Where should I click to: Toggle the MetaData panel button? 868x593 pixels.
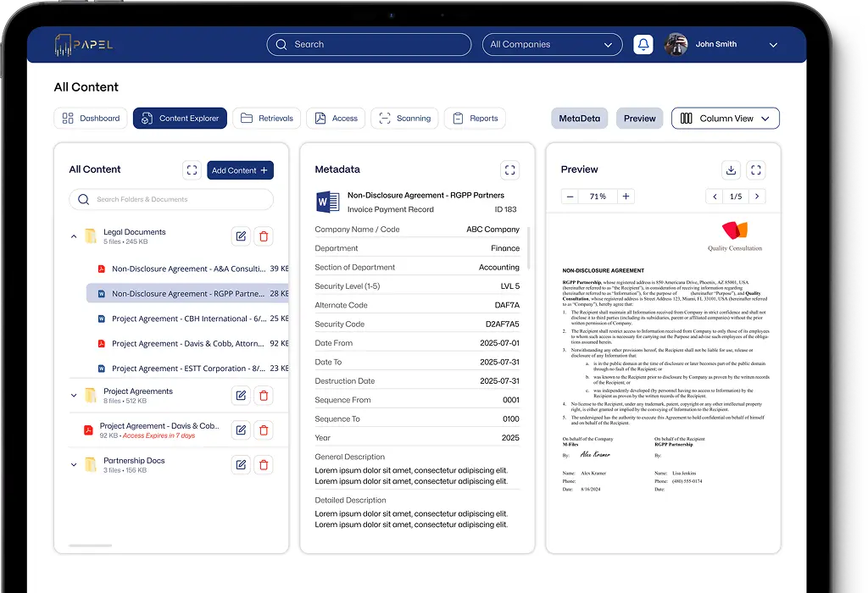coord(579,119)
